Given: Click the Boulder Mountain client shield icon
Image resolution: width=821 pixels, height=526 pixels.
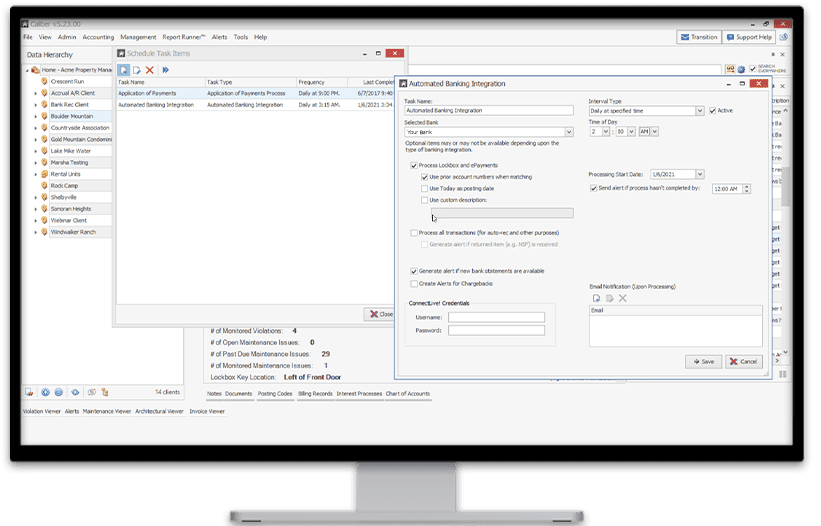Looking at the screenshot, I should click(44, 114).
